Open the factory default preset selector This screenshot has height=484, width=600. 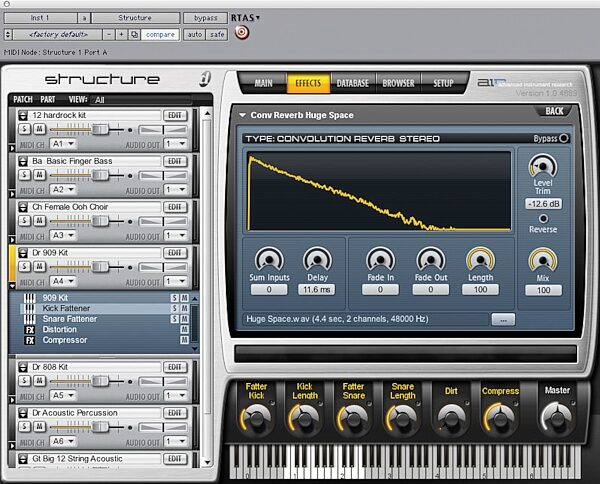[x=58, y=34]
